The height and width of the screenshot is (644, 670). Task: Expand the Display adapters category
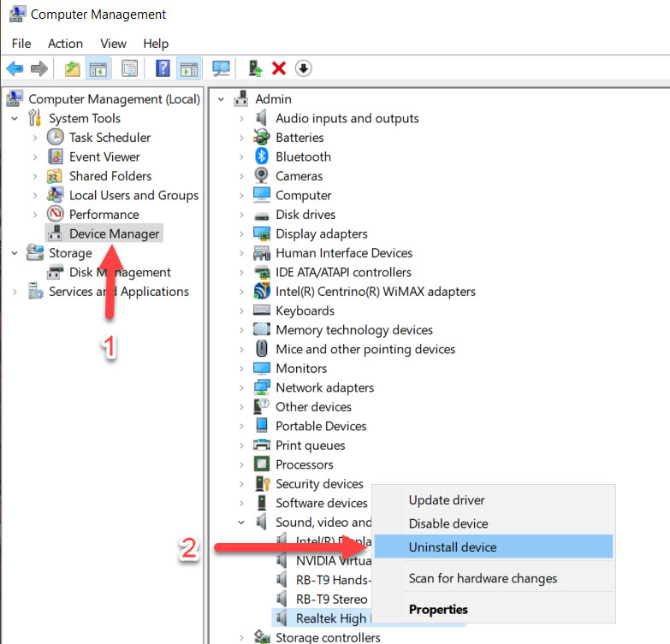point(241,233)
